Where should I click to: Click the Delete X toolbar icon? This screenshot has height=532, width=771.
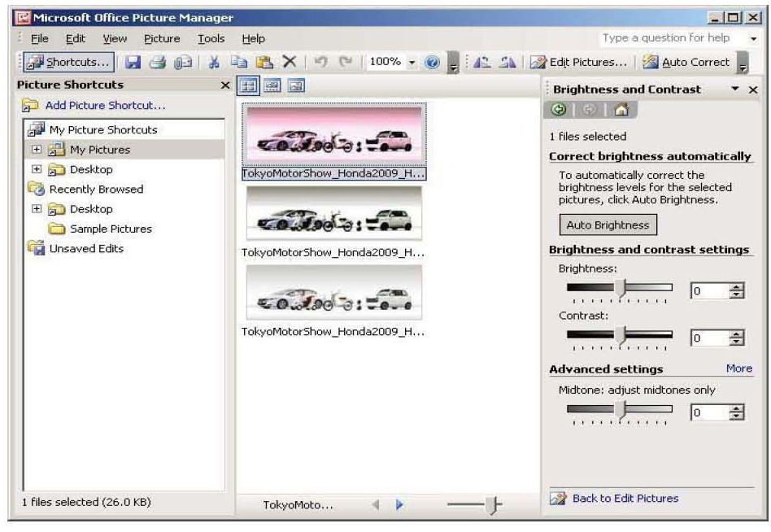pos(287,63)
